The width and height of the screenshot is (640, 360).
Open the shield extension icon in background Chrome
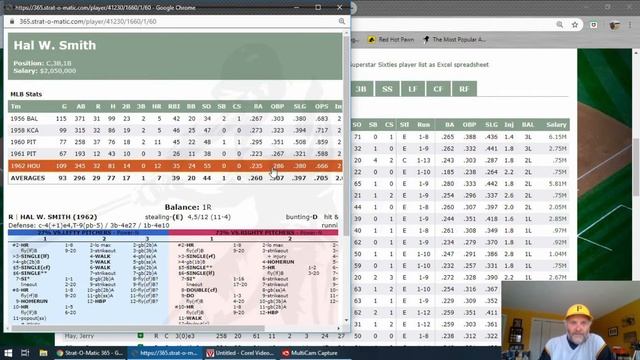click(593, 25)
